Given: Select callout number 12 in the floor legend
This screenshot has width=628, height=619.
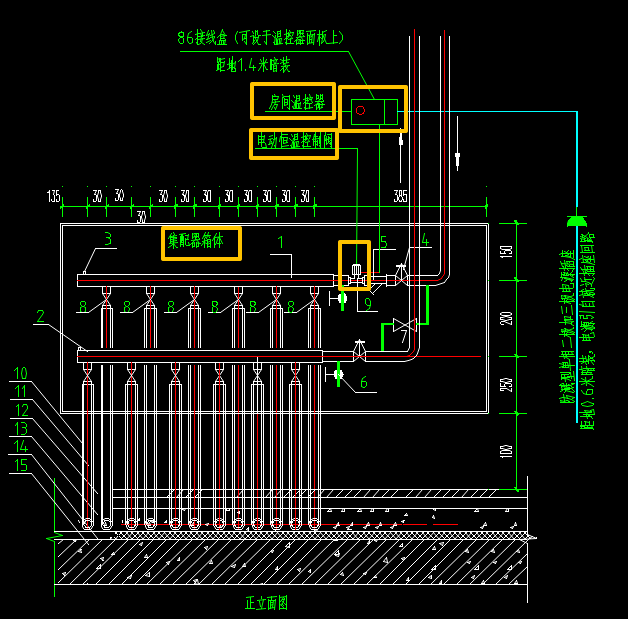Looking at the screenshot, I should point(22,410).
